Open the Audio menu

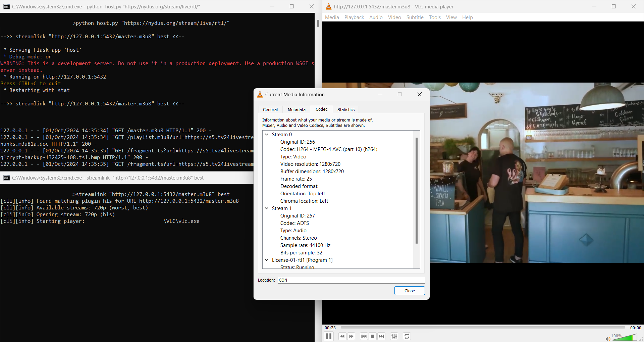[x=376, y=17]
